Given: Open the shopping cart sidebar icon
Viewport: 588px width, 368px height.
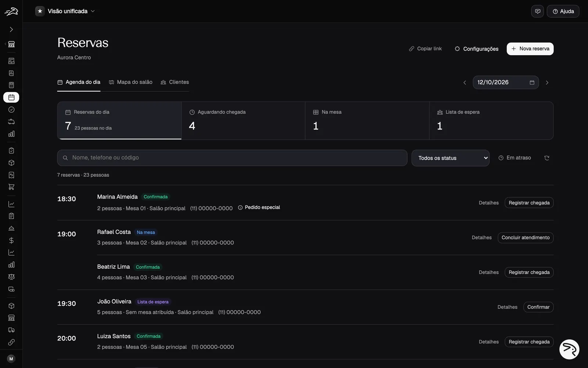Looking at the screenshot, I should (x=11, y=187).
